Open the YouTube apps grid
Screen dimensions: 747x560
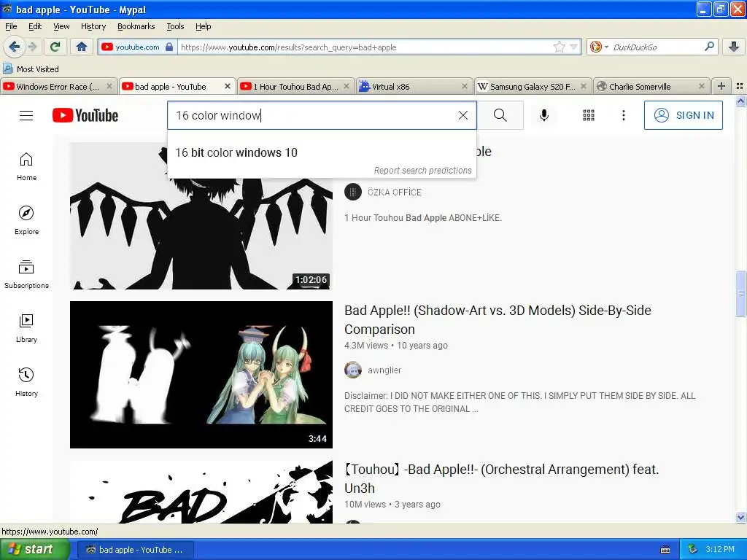[x=589, y=115]
